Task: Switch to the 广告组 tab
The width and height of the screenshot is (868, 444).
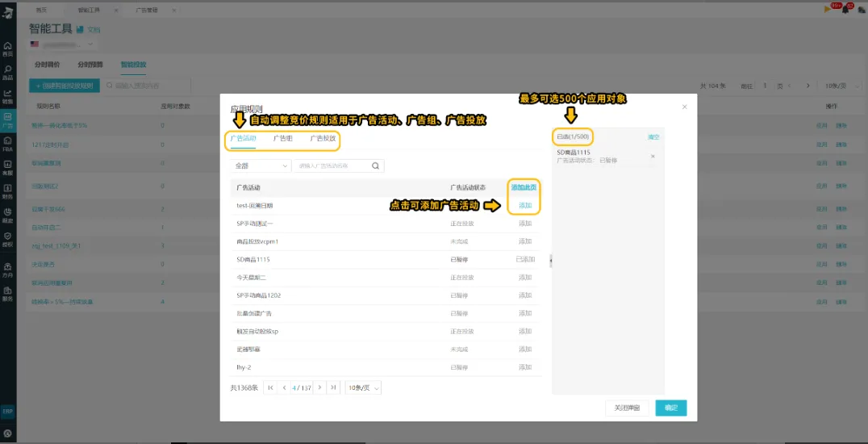Action: pyautogui.click(x=283, y=139)
